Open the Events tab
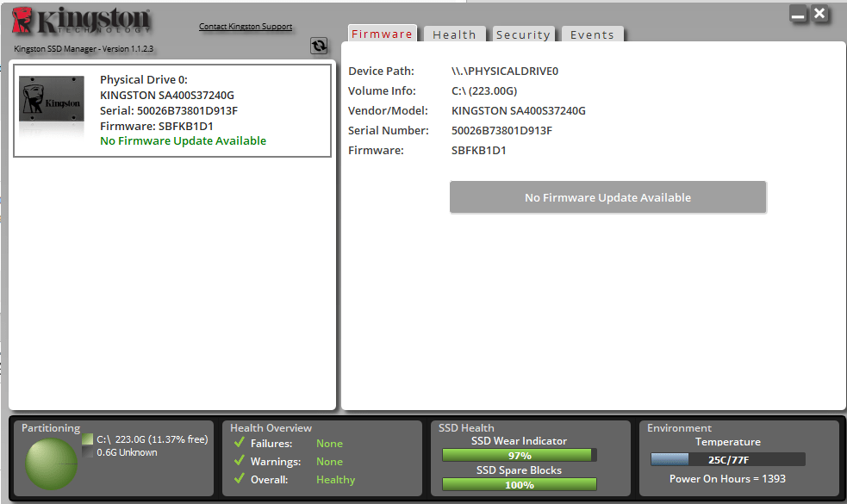The height and width of the screenshot is (504, 847). point(592,34)
